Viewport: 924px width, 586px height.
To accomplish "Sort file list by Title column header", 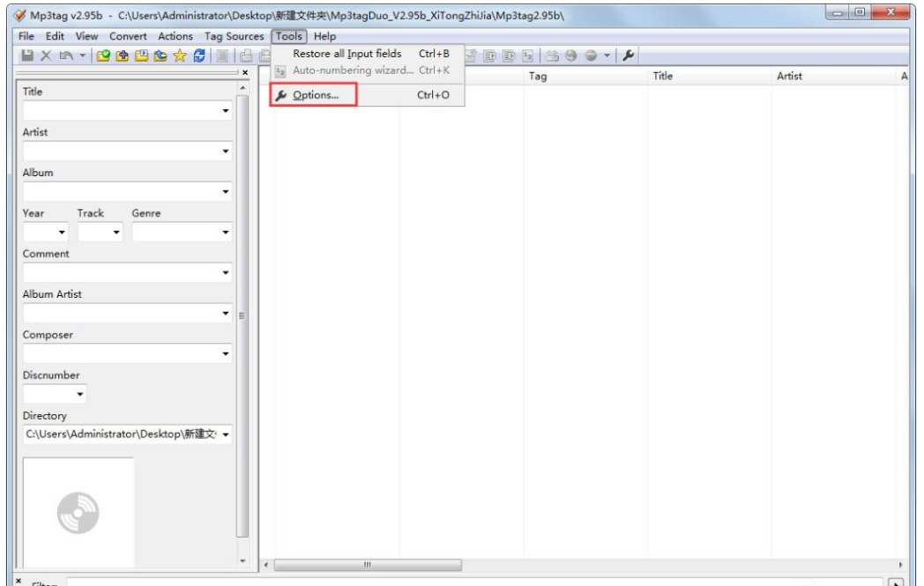I will point(710,76).
